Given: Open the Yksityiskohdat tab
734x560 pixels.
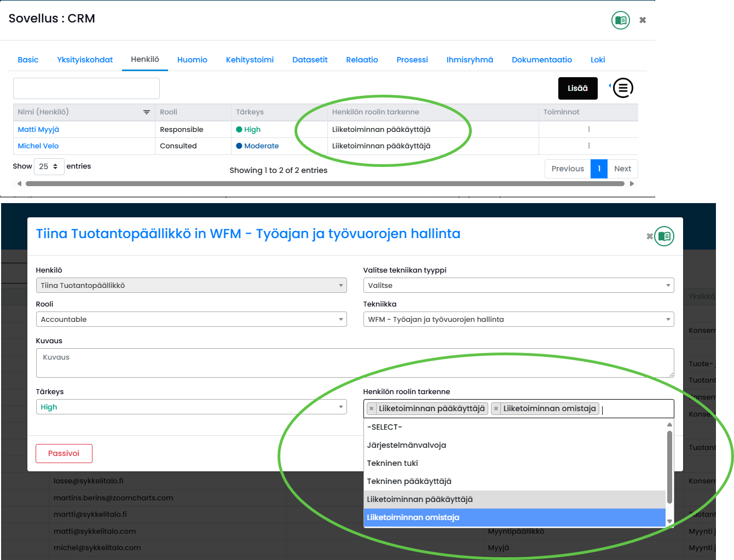Looking at the screenshot, I should tap(85, 60).
